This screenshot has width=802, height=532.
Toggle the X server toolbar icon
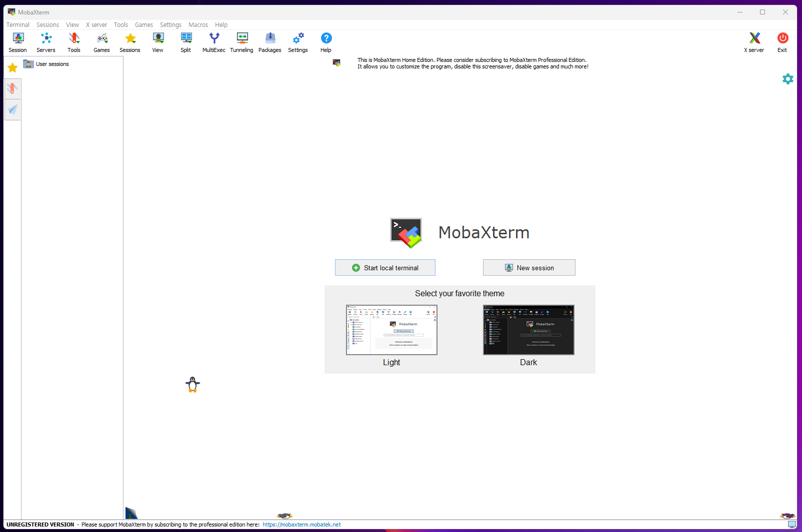(754, 42)
